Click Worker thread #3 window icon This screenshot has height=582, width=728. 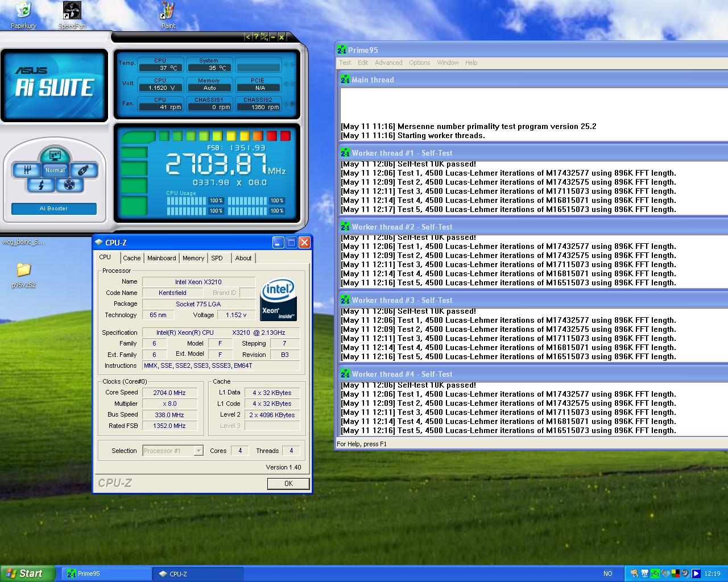tap(345, 300)
